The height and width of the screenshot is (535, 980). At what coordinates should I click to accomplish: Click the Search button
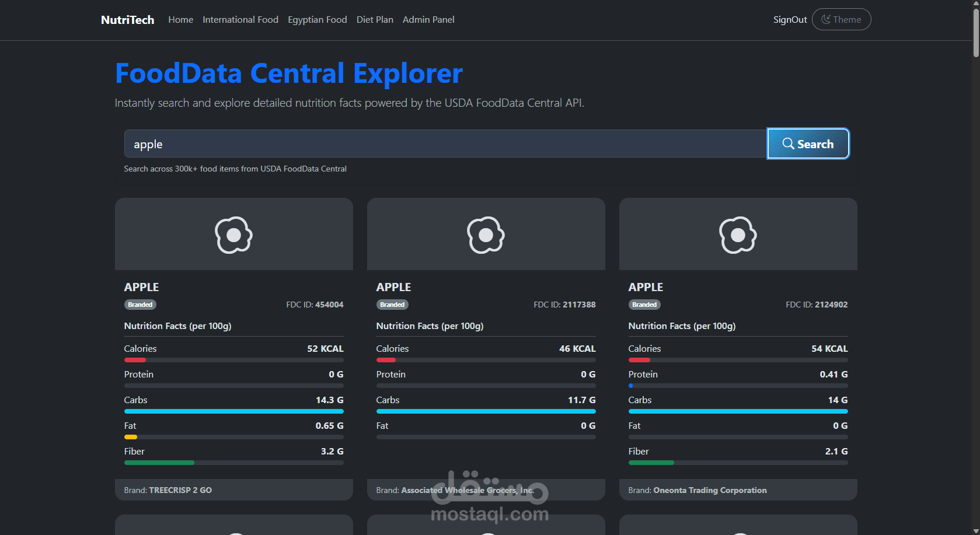click(808, 144)
